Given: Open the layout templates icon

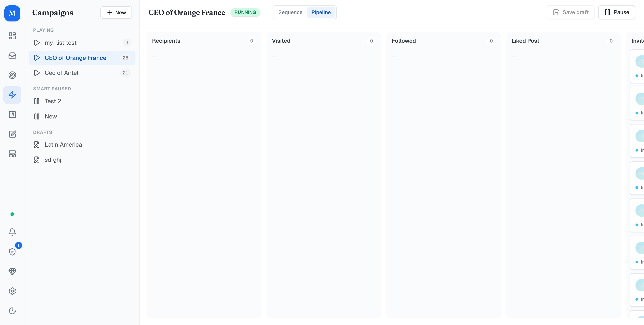Looking at the screenshot, I should 12,154.
